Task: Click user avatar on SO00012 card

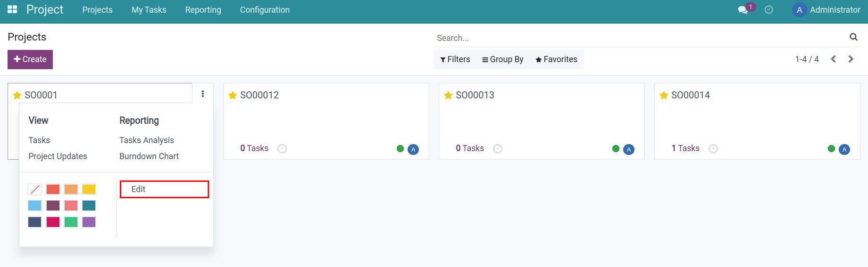Action: click(413, 149)
